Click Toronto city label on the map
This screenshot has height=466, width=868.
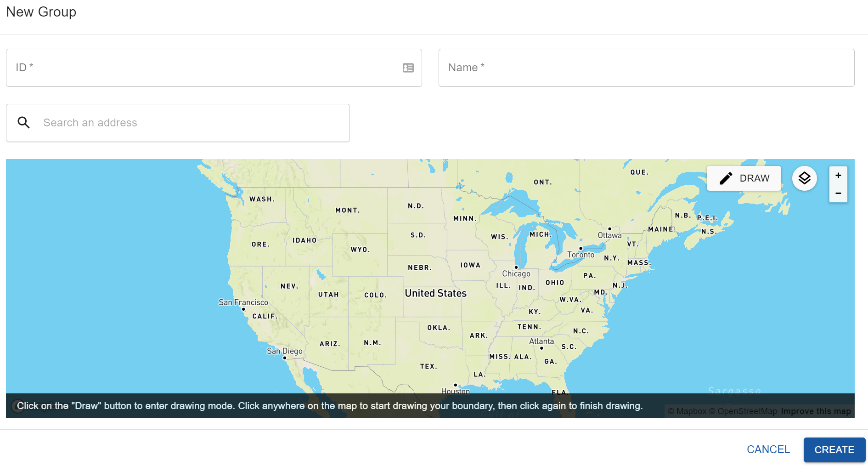coord(581,255)
